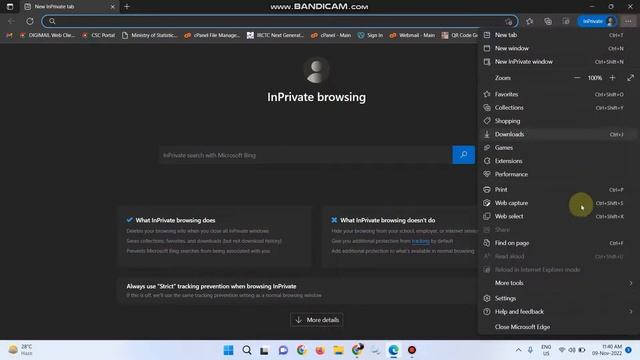The width and height of the screenshot is (640, 360).
Task: Open Settings from the menu
Action: [x=557, y=298]
